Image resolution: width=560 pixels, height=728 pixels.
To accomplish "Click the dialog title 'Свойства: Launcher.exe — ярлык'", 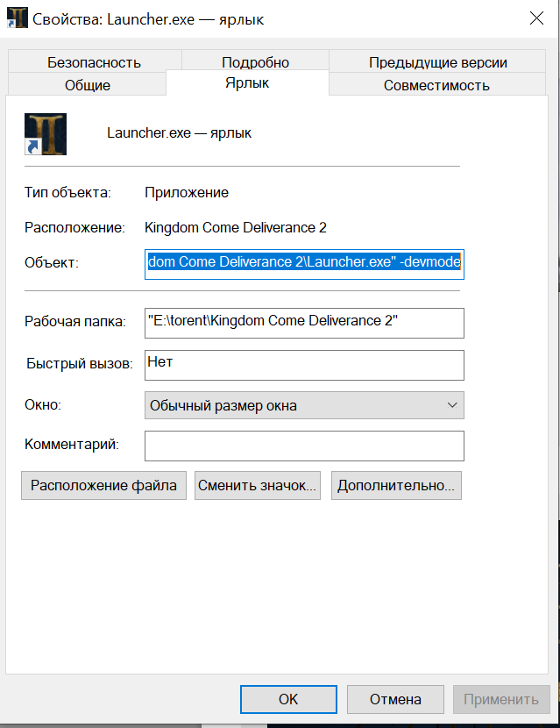I will 148,19.
